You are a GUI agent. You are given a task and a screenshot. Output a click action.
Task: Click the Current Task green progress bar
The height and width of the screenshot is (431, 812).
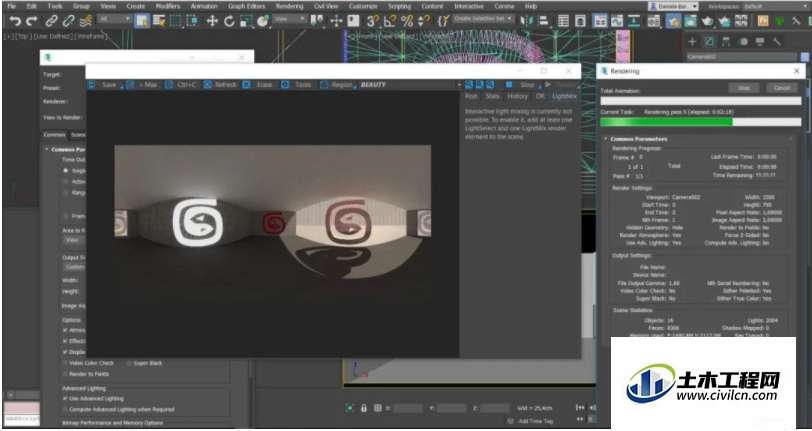click(x=701, y=122)
